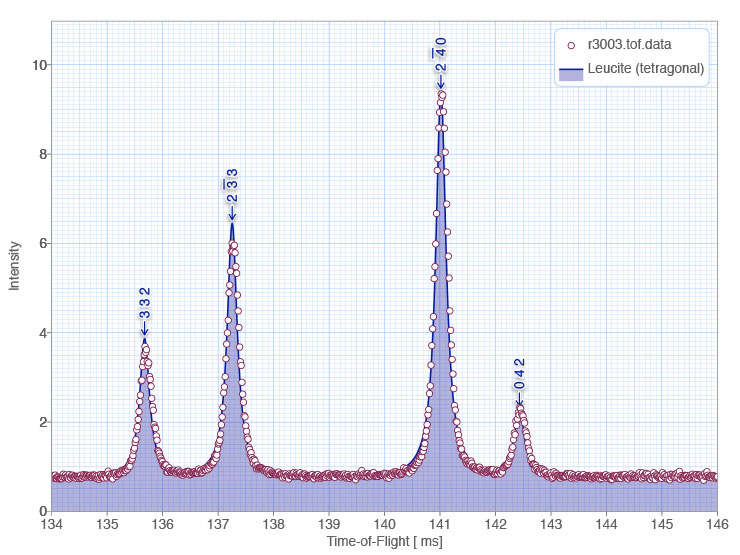740x555 pixels.
Task: Click the r3003.tof.data legend circle marker
Action: point(571,45)
